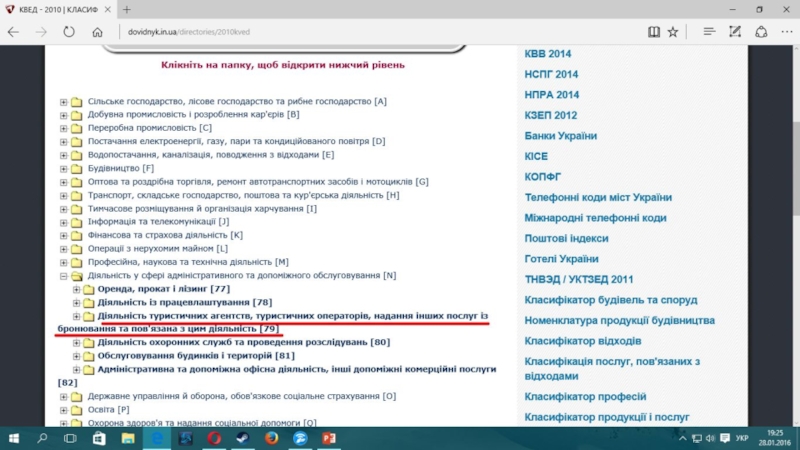This screenshot has width=800, height=450.
Task: Open the Поштові індекси link
Action: [566, 238]
